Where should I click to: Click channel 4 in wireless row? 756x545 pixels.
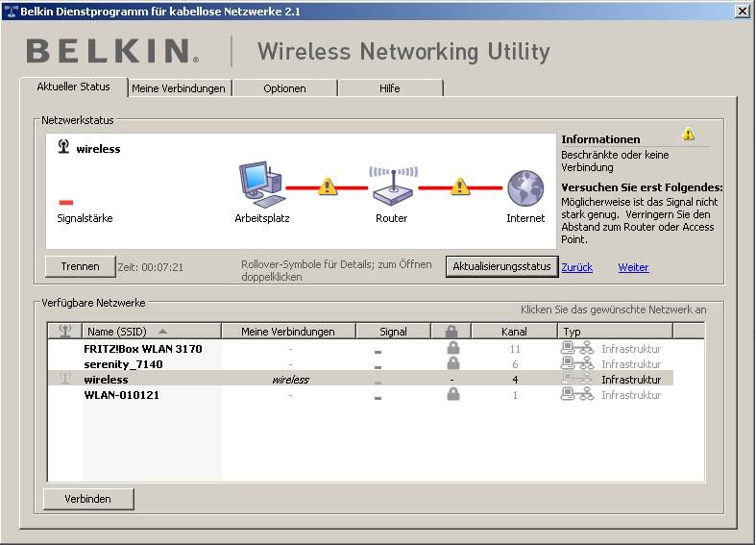[x=515, y=380]
